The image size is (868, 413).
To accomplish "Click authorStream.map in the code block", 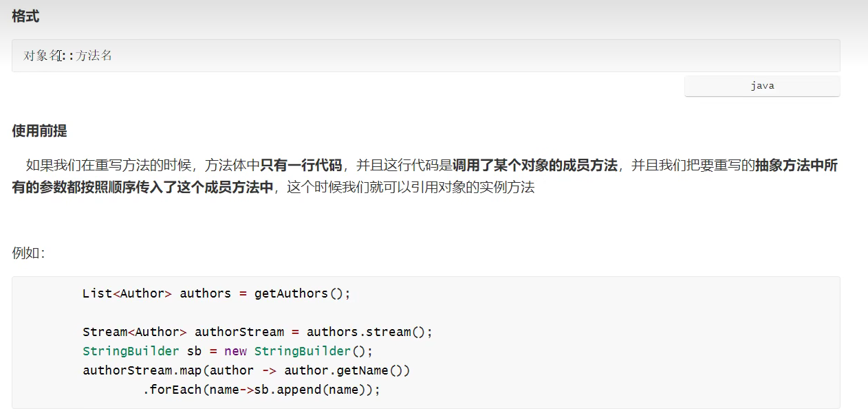I will [x=142, y=370].
